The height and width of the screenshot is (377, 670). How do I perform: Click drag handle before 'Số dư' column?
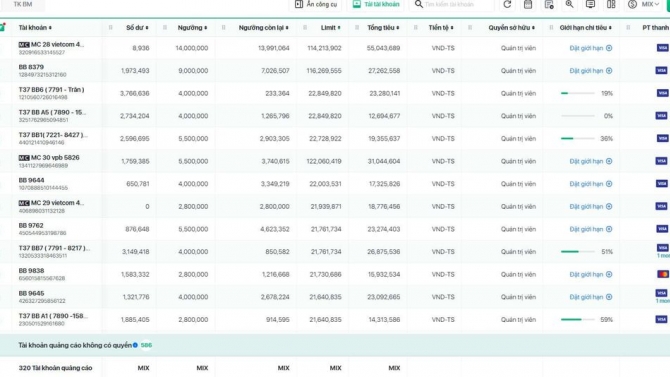coord(111,28)
